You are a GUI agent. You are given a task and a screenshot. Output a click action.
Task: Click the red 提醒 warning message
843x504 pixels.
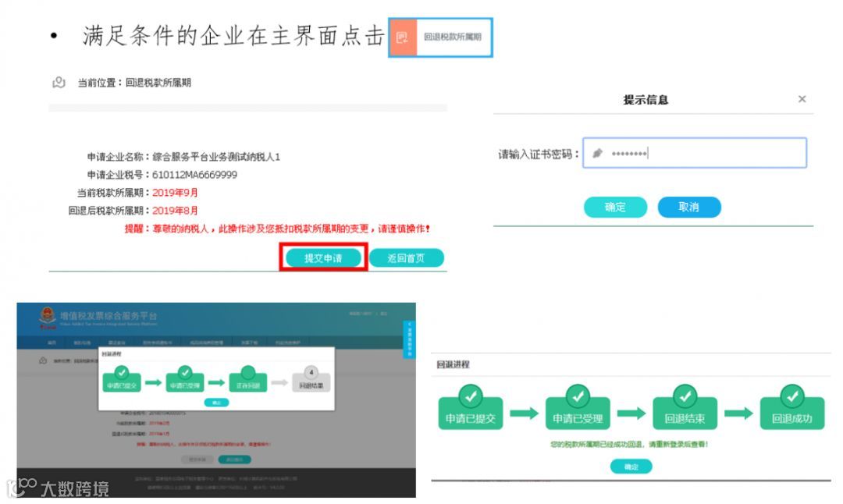click(x=277, y=229)
